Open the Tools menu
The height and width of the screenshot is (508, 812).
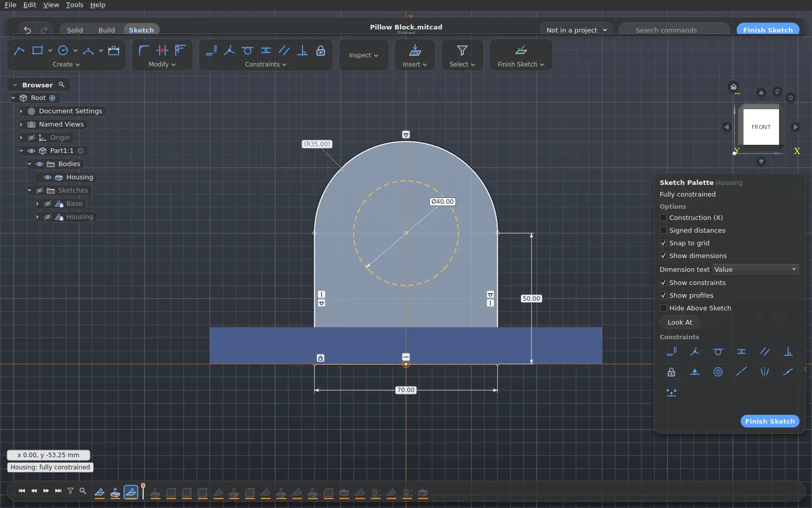75,5
